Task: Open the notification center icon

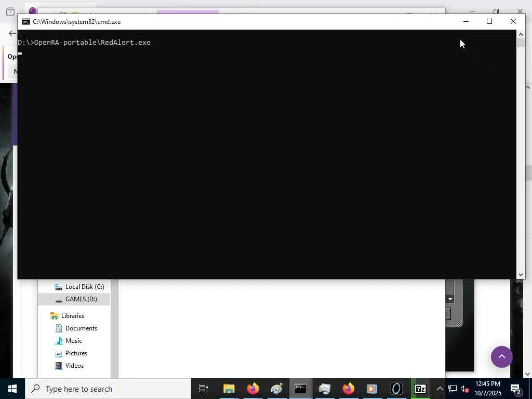Action: click(x=516, y=389)
